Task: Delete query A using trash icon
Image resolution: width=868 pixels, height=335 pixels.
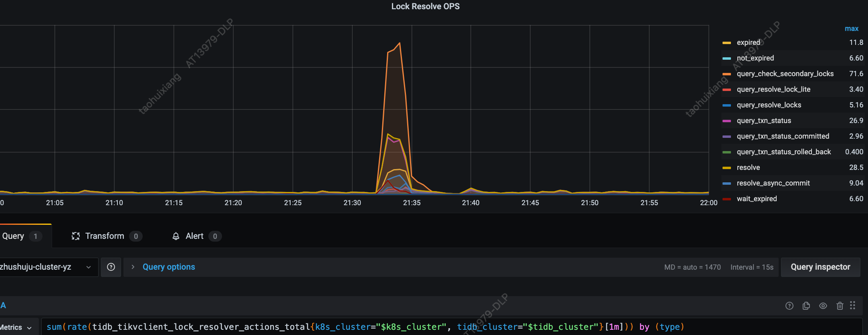Action: click(x=840, y=306)
